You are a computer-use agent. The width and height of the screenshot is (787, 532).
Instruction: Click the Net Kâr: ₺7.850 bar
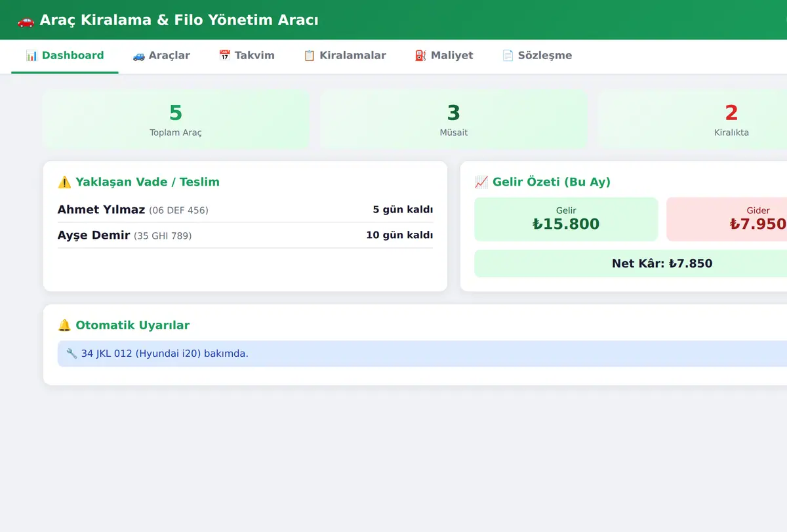[630, 264]
